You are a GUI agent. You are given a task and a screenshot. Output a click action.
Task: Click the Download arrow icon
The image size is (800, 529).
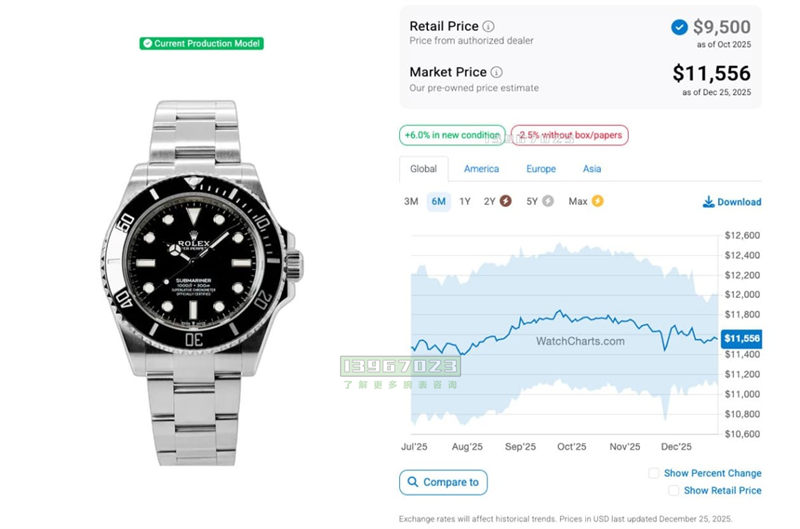click(x=708, y=202)
